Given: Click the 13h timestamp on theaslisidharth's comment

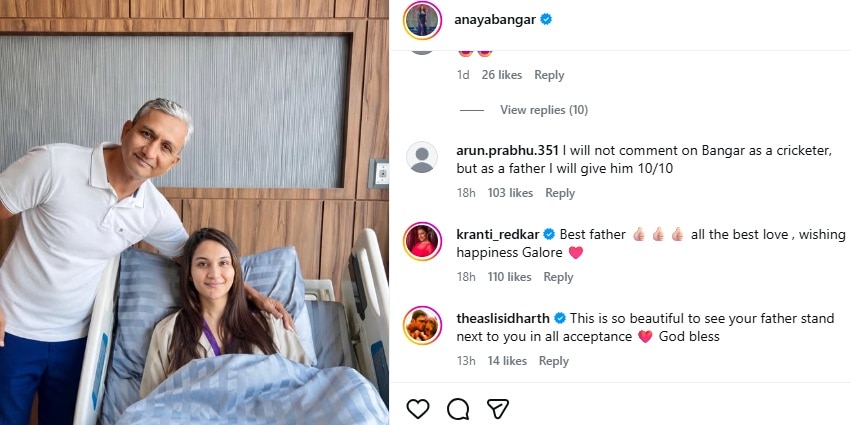Looking at the screenshot, I should (465, 361).
